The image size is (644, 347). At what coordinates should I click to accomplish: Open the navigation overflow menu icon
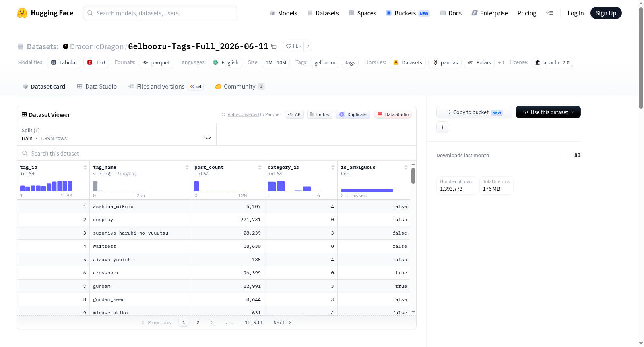pos(549,13)
